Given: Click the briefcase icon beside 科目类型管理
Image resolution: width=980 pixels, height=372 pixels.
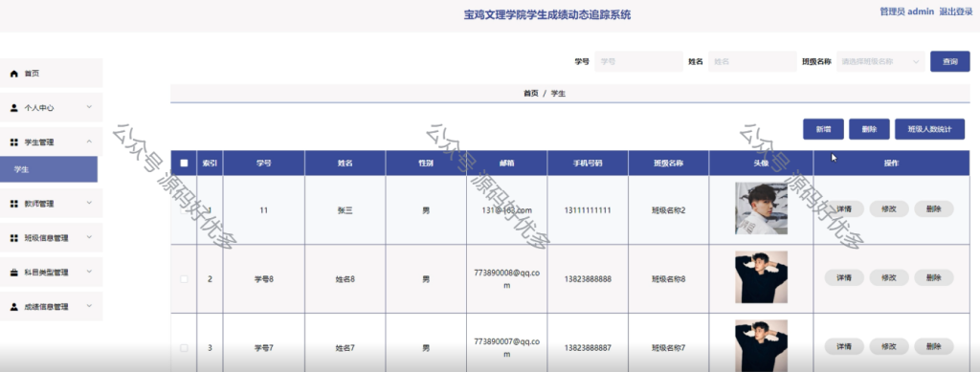Looking at the screenshot, I should click(x=14, y=273).
